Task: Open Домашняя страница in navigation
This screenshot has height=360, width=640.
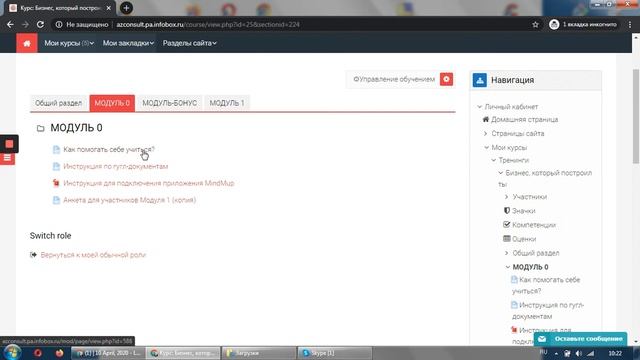Action: click(x=524, y=120)
